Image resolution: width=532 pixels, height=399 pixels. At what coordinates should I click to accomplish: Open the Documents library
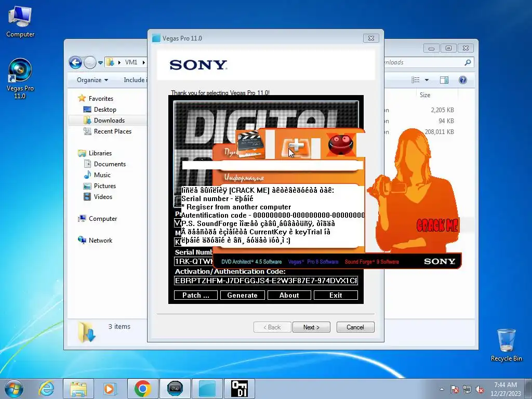coord(110,164)
